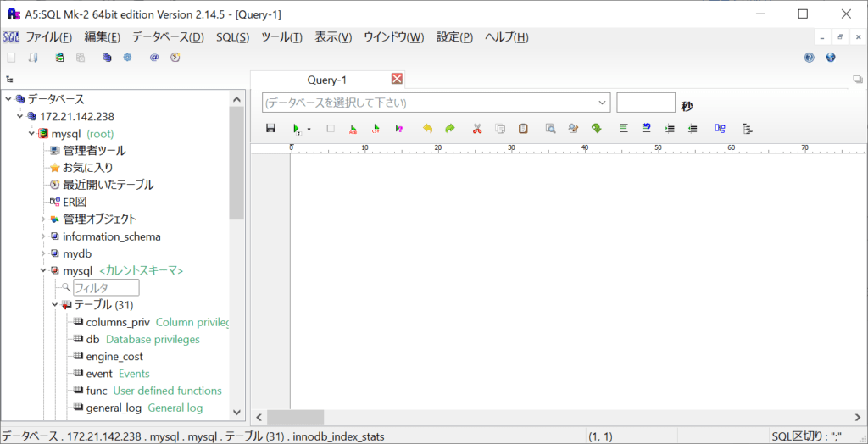Viewport: 868px width, 444px height.
Task: Click the increase indent icon
Action: [x=670, y=129]
